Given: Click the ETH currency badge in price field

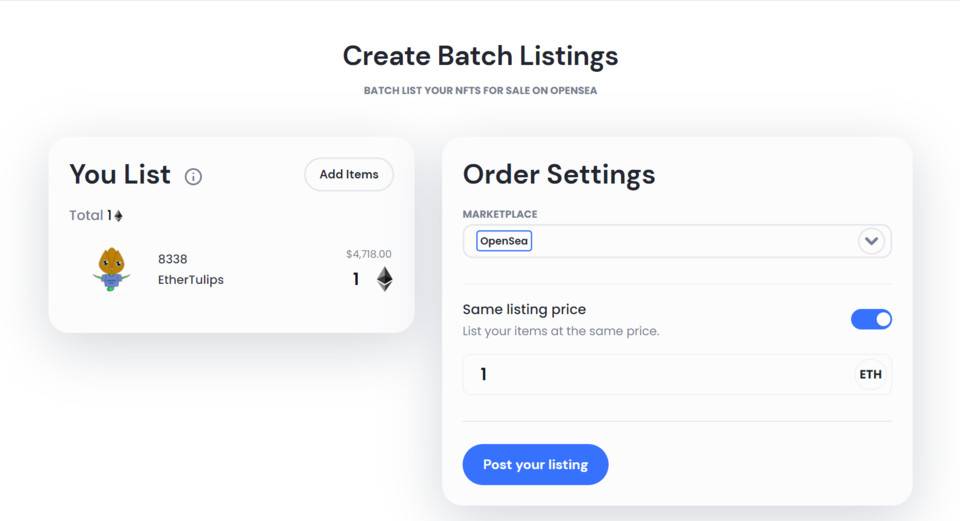Looking at the screenshot, I should click(870, 375).
